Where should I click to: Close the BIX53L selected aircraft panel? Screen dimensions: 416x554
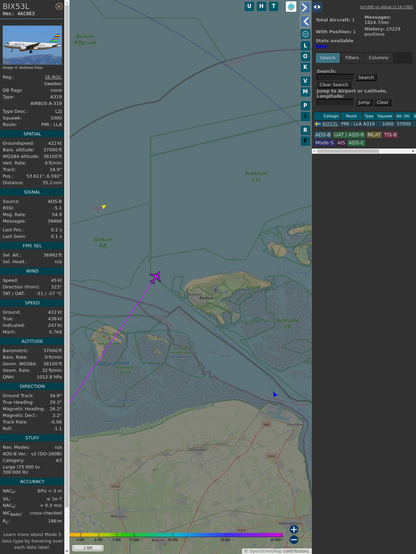click(59, 6)
